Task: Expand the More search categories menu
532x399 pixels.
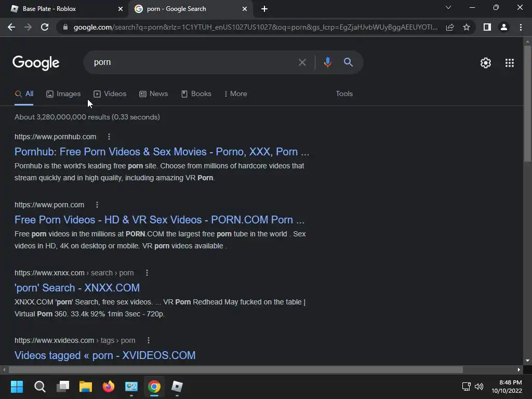Action: tap(235, 94)
